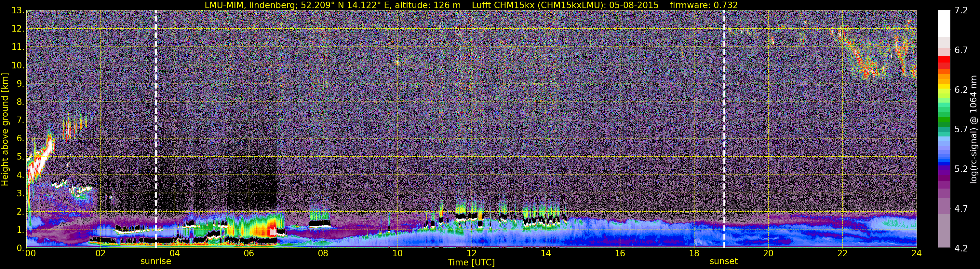
Task: Click the '11.' height axis tick label
Action: (x=18, y=47)
